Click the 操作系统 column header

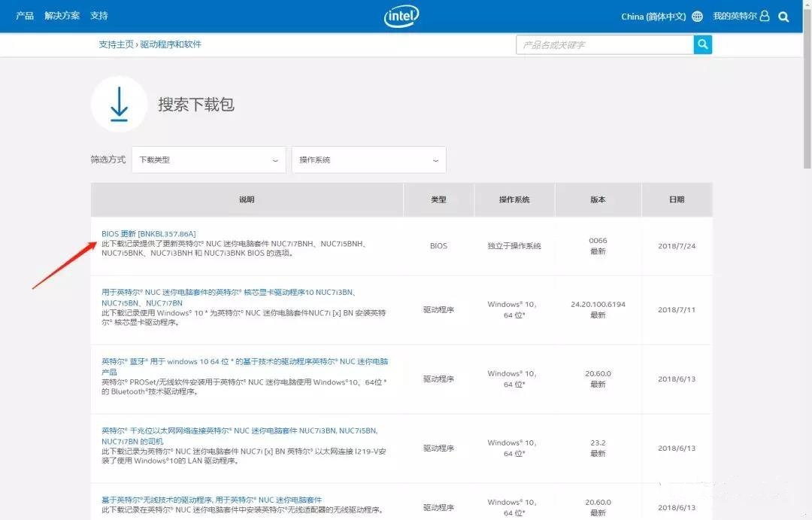click(514, 199)
